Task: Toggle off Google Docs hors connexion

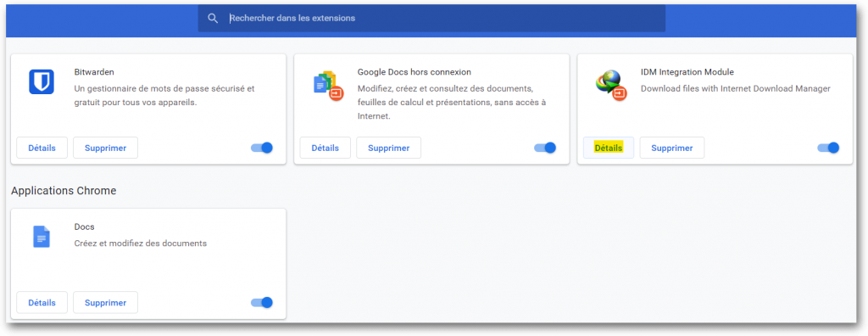Action: point(545,148)
